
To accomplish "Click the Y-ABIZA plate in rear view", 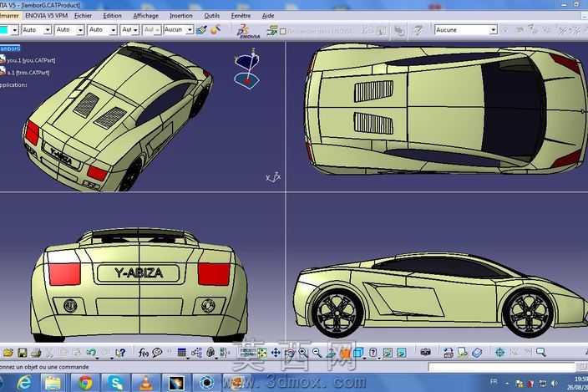I will click(139, 273).
